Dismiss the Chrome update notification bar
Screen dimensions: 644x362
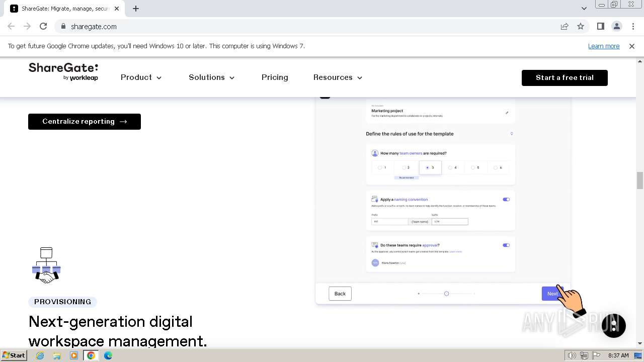[x=632, y=46]
